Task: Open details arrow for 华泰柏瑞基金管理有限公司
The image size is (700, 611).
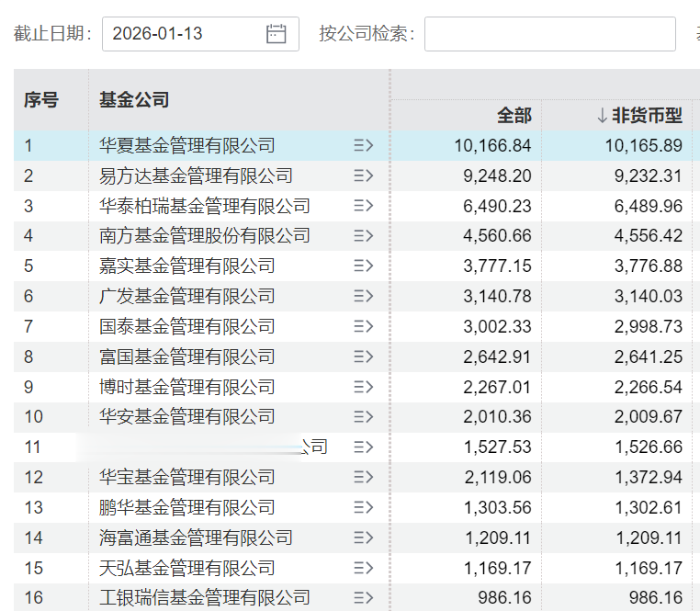Action: click(x=364, y=206)
